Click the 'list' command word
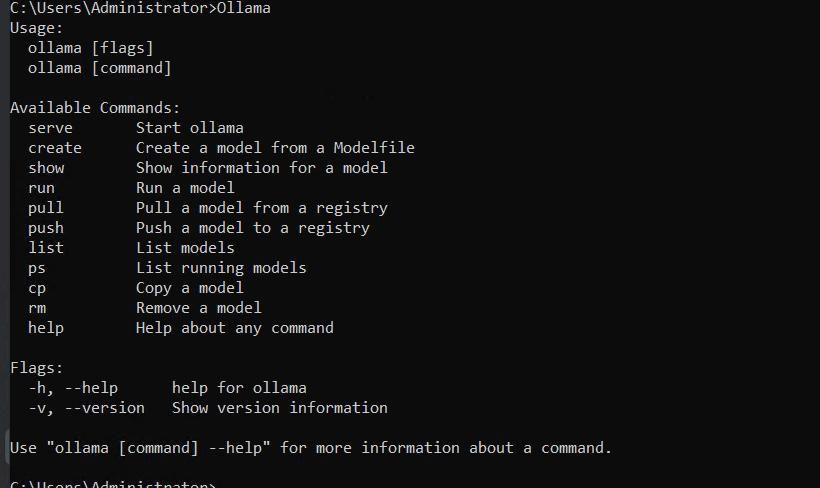The width and height of the screenshot is (820, 488). point(45,247)
